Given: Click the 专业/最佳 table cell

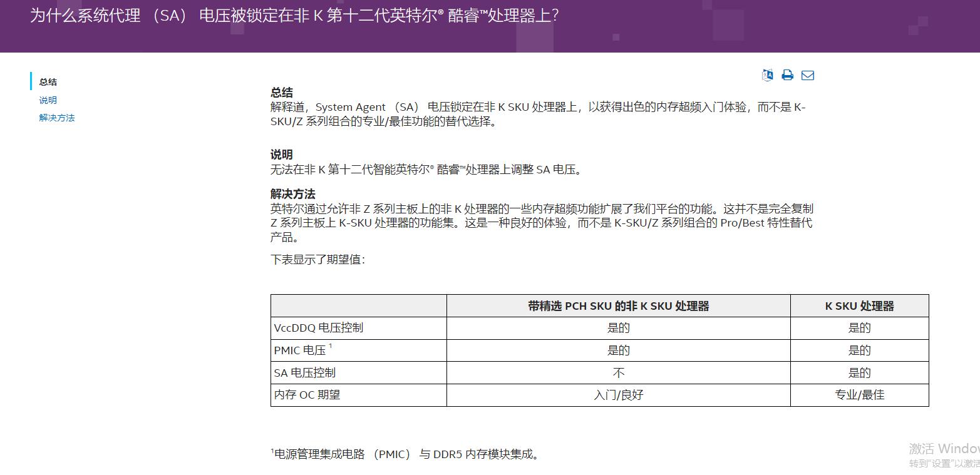Looking at the screenshot, I should click(859, 395).
